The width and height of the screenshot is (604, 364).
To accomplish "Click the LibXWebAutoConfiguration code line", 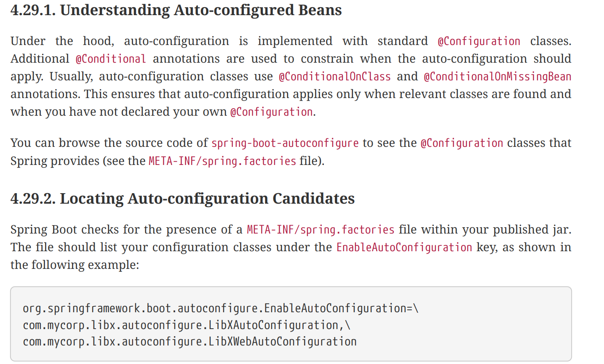I will (190, 342).
